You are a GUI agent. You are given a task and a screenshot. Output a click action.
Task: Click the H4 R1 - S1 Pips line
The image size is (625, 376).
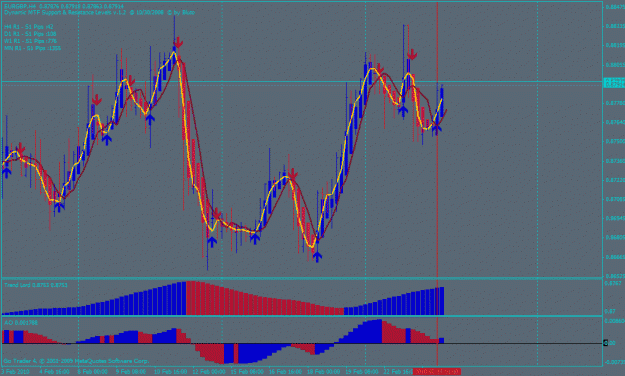pyautogui.click(x=29, y=27)
